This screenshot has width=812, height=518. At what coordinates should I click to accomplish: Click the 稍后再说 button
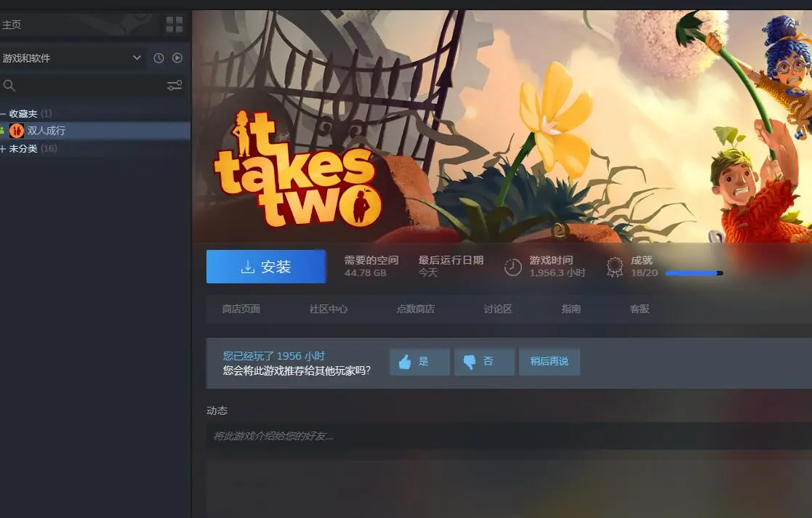pos(550,362)
